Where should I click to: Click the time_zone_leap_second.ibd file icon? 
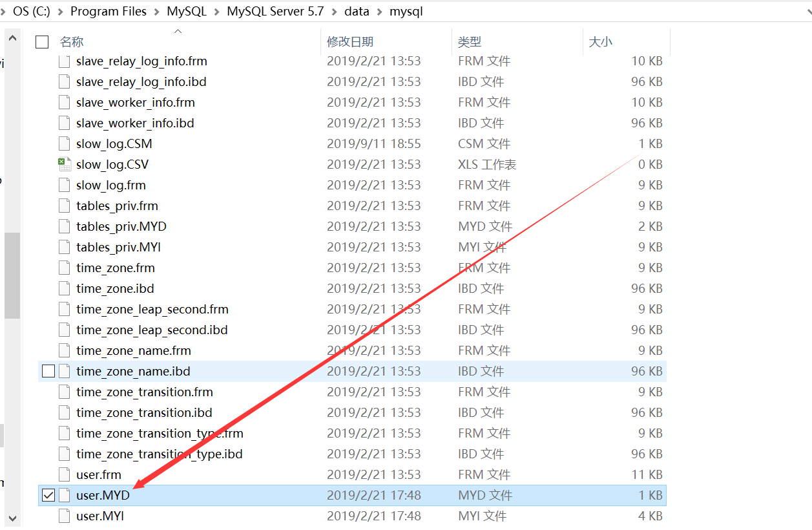64,330
